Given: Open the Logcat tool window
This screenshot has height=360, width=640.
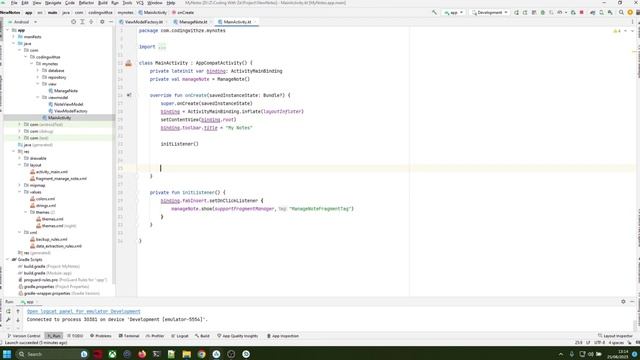Looking at the screenshot, I should [180, 336].
